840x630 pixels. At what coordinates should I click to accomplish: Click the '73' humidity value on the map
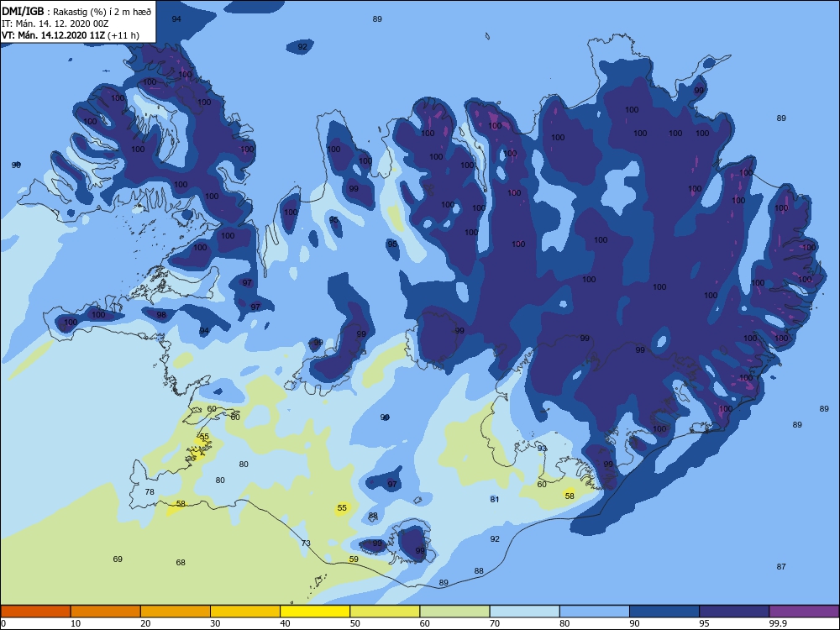306,543
